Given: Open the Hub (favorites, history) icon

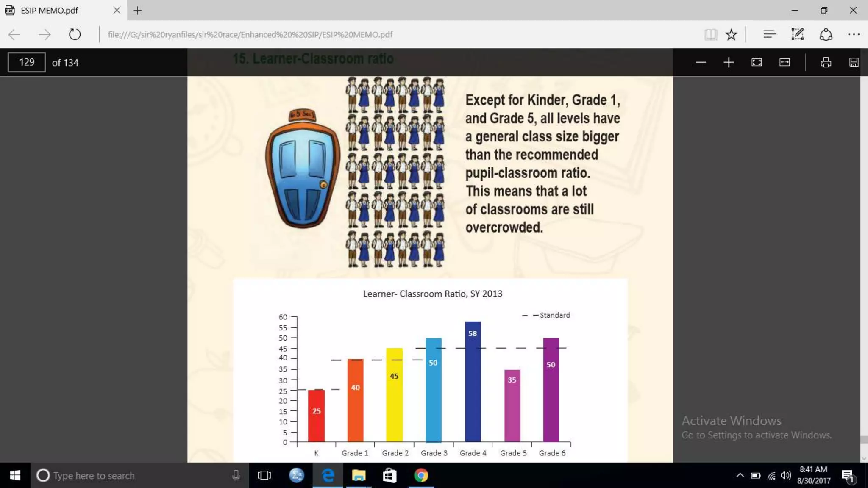Looking at the screenshot, I should point(769,34).
